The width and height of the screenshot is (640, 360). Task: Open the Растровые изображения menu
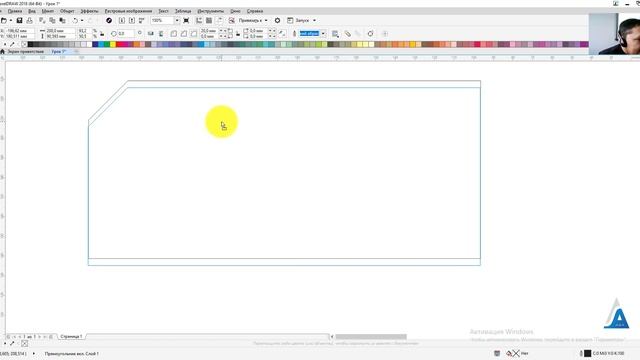[x=128, y=11]
